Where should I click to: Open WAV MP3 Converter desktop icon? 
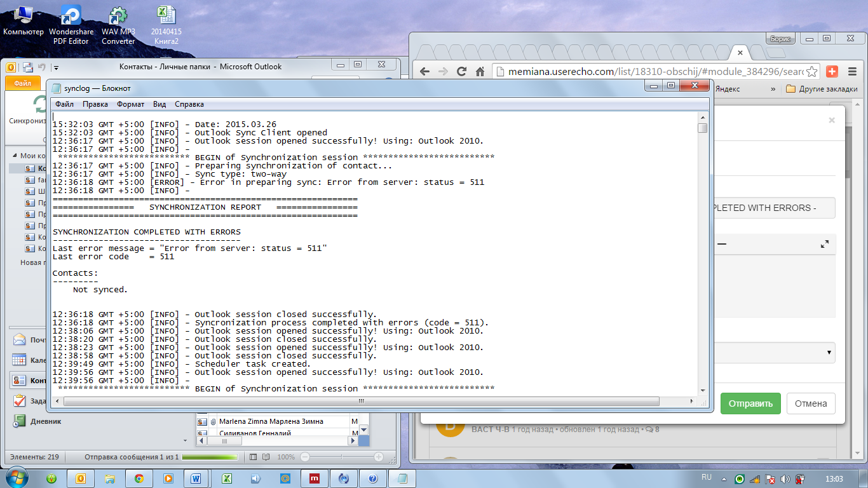[x=118, y=25]
